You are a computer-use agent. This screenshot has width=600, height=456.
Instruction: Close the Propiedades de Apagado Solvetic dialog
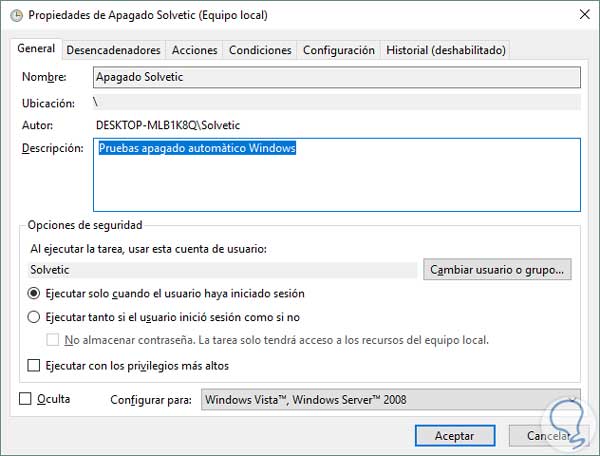tap(580, 16)
